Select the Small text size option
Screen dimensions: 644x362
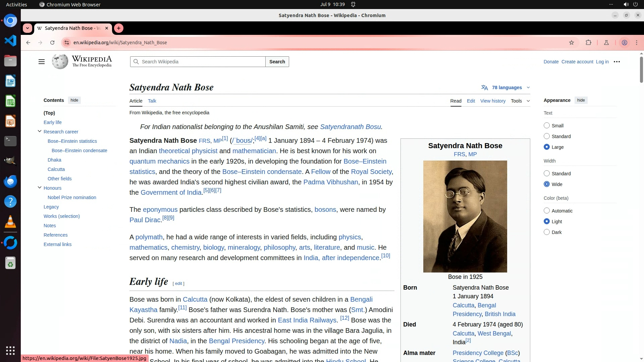pos(547,126)
